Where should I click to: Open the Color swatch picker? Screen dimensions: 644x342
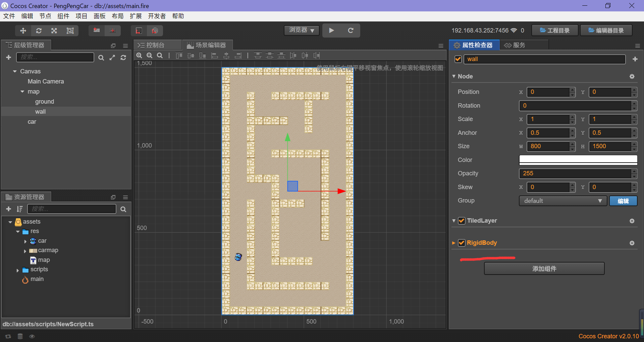coord(578,160)
